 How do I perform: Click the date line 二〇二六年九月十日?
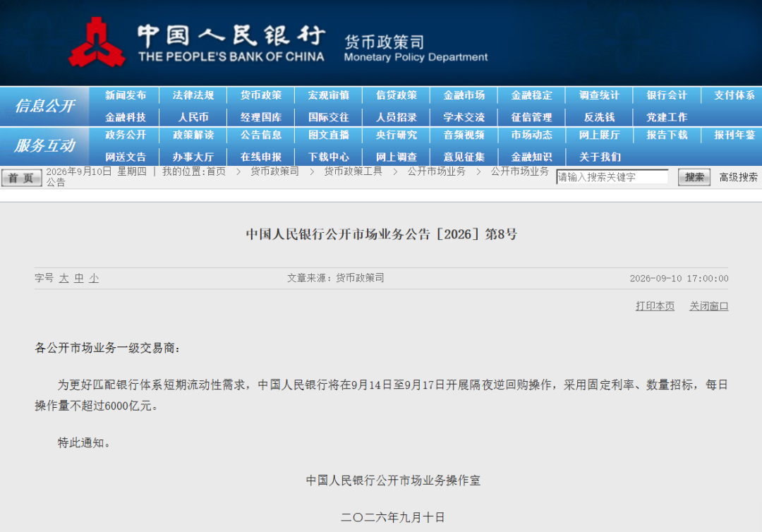(393, 517)
